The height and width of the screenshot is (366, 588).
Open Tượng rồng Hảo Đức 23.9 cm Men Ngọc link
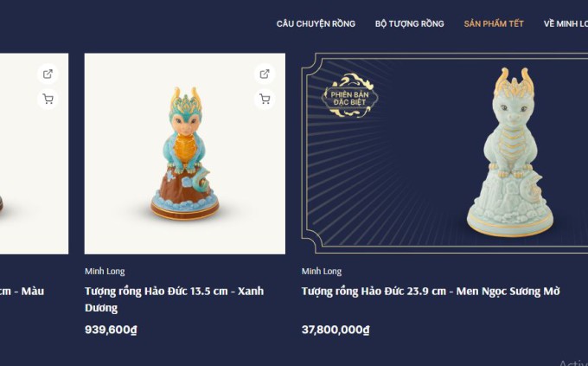431,292
